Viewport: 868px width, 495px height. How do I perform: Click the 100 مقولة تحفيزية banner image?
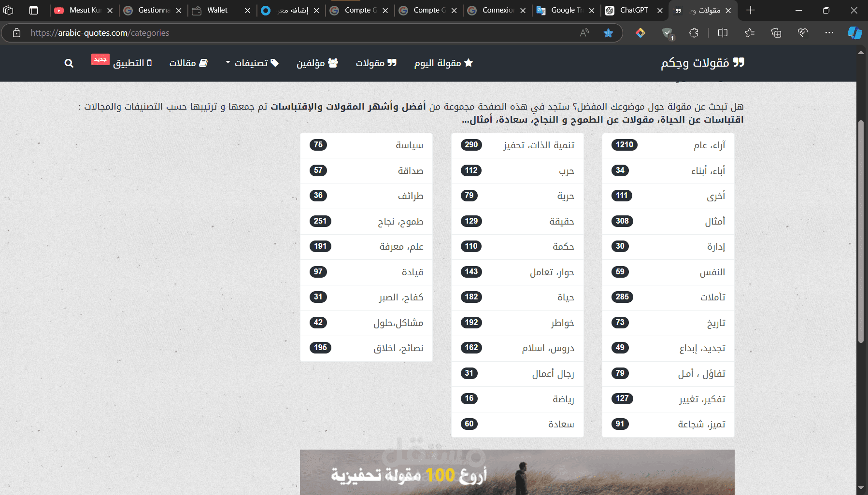click(x=517, y=472)
